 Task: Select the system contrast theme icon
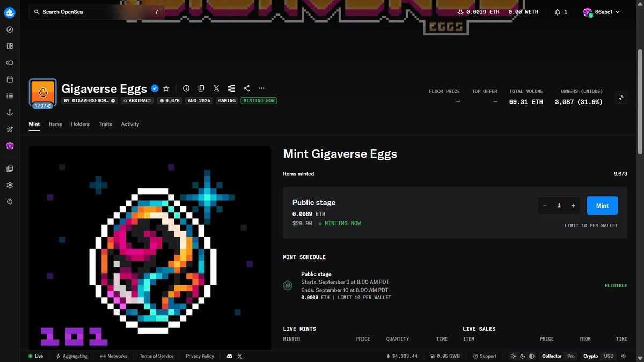[532, 356]
